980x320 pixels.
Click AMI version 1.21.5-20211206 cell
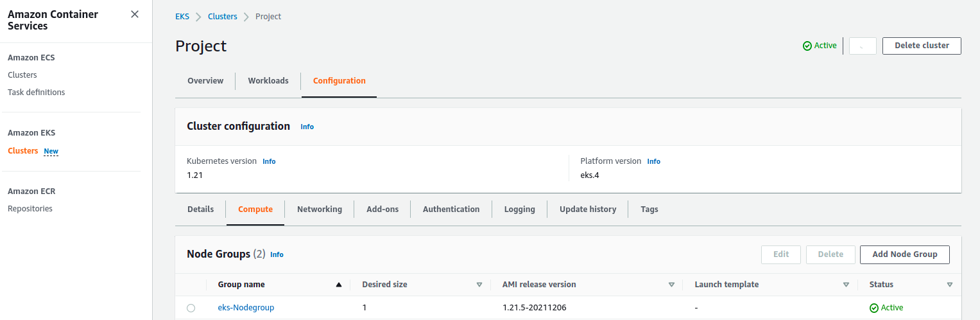click(x=535, y=308)
